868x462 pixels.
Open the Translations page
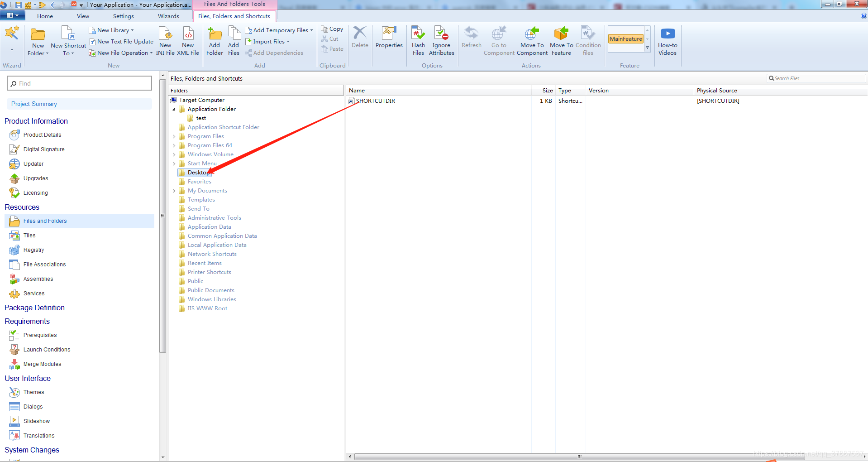[x=39, y=436]
